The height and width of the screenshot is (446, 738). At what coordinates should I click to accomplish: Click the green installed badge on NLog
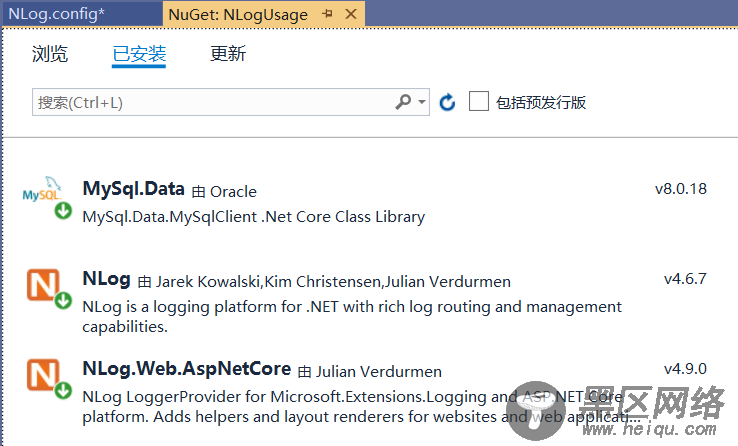pos(63,300)
